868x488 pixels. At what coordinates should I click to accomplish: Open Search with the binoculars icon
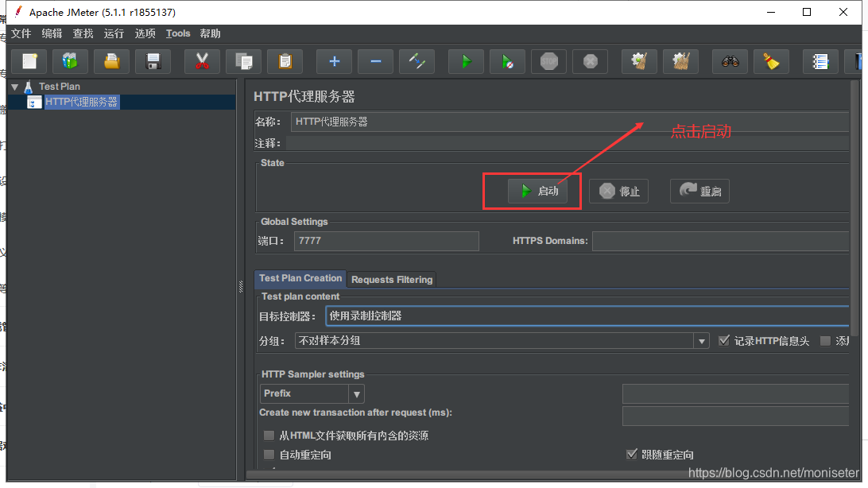(730, 61)
